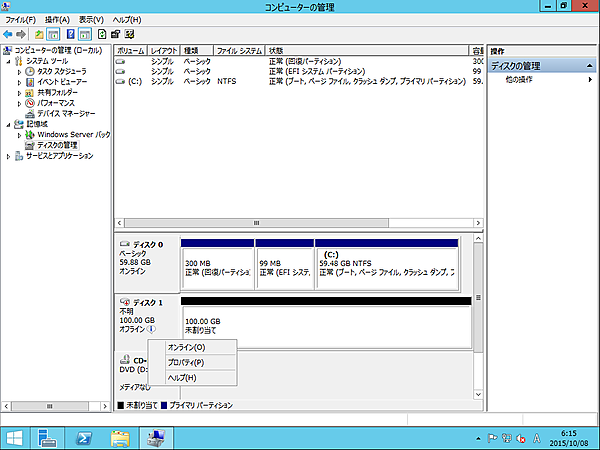Click the Windows Start button
The image size is (600, 450).
click(x=14, y=437)
